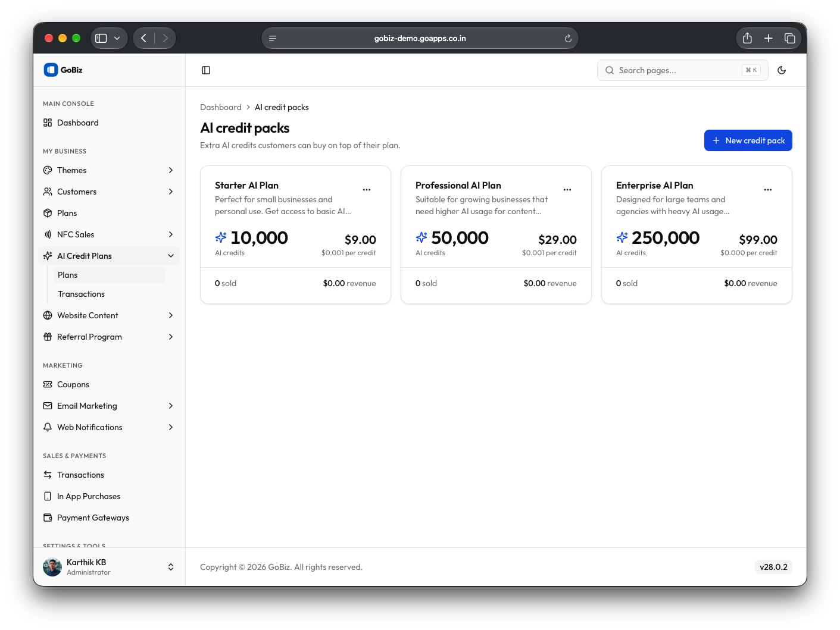Click the 250,000 credits value
Image resolution: width=840 pixels, height=630 pixels.
point(666,238)
